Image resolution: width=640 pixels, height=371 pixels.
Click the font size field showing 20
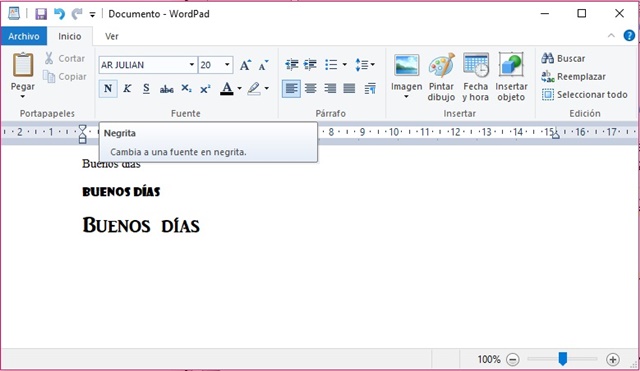pos(210,65)
